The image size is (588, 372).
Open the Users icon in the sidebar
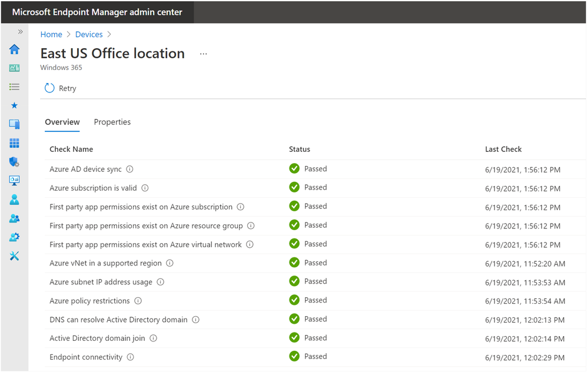click(14, 200)
